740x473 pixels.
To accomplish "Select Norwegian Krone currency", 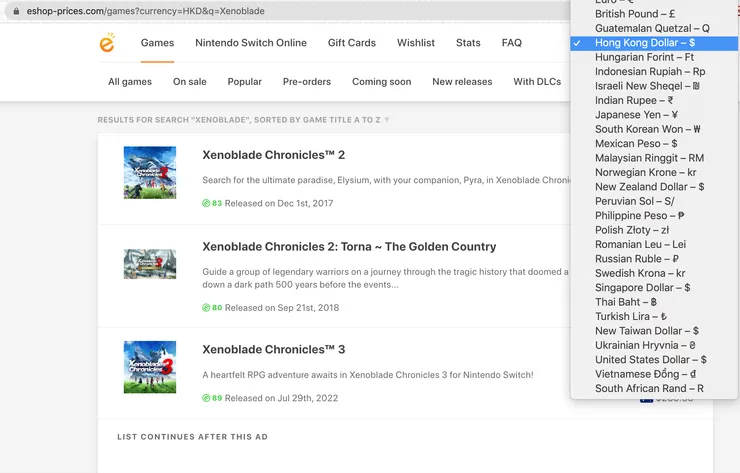I will point(654,172).
